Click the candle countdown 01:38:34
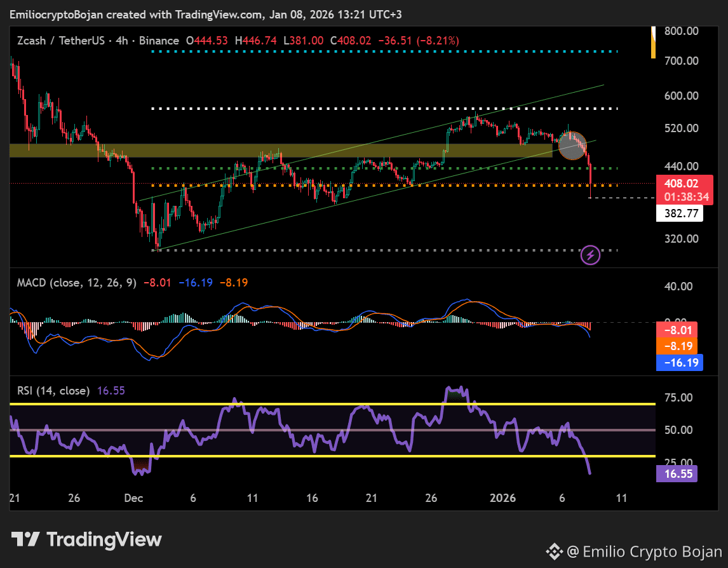The image size is (728, 568). (686, 197)
